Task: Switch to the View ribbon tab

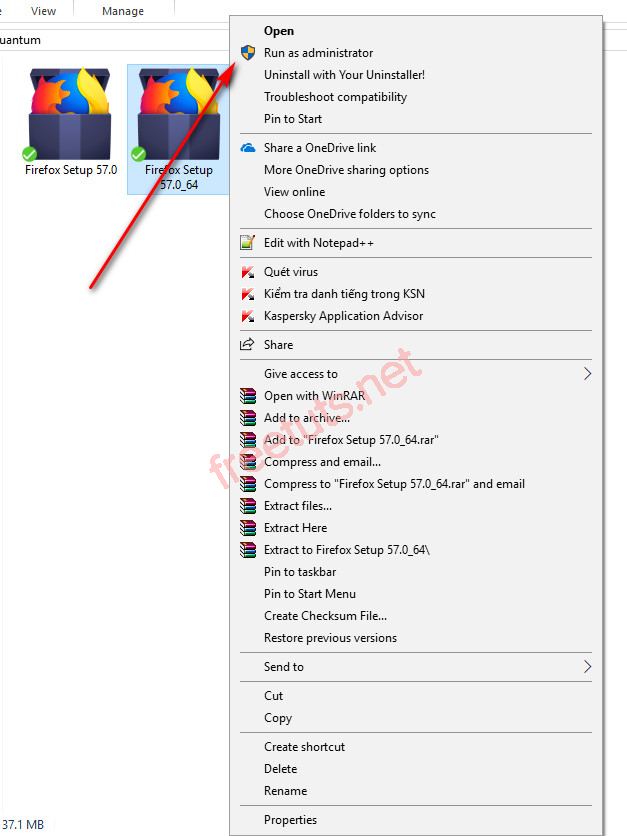Action: click(x=43, y=11)
